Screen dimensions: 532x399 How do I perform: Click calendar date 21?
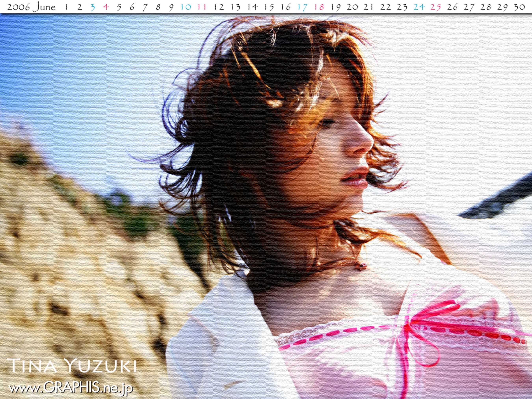[368, 7]
